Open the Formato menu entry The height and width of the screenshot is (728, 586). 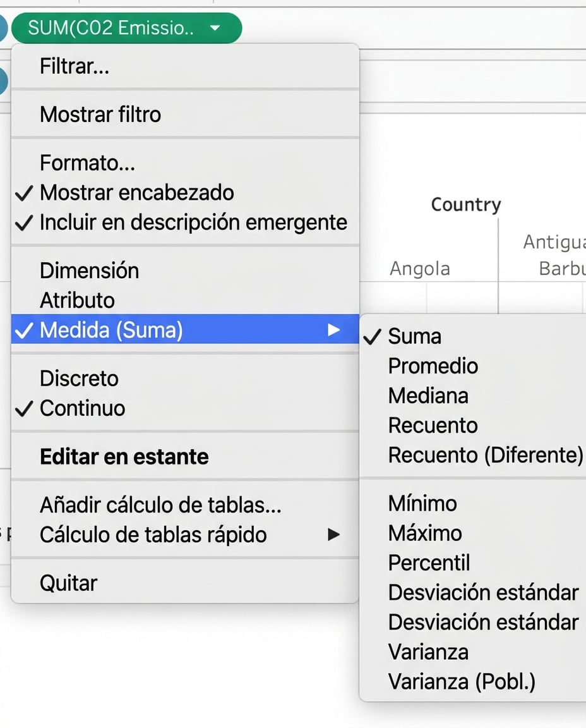pyautogui.click(x=87, y=162)
